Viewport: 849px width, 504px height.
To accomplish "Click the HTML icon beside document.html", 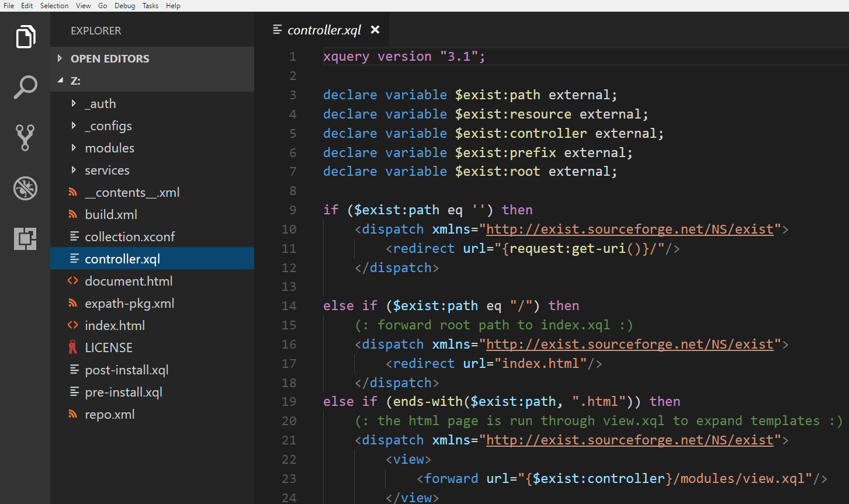I will point(73,281).
